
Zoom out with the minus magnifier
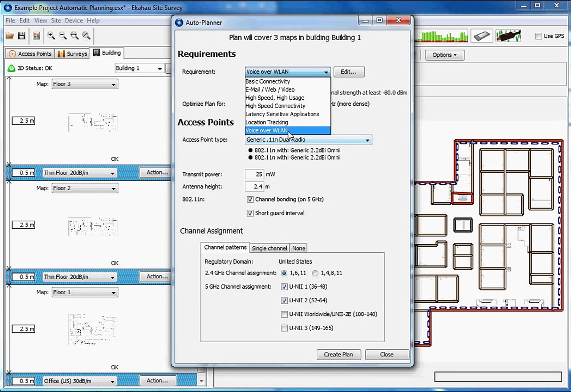tap(63, 36)
